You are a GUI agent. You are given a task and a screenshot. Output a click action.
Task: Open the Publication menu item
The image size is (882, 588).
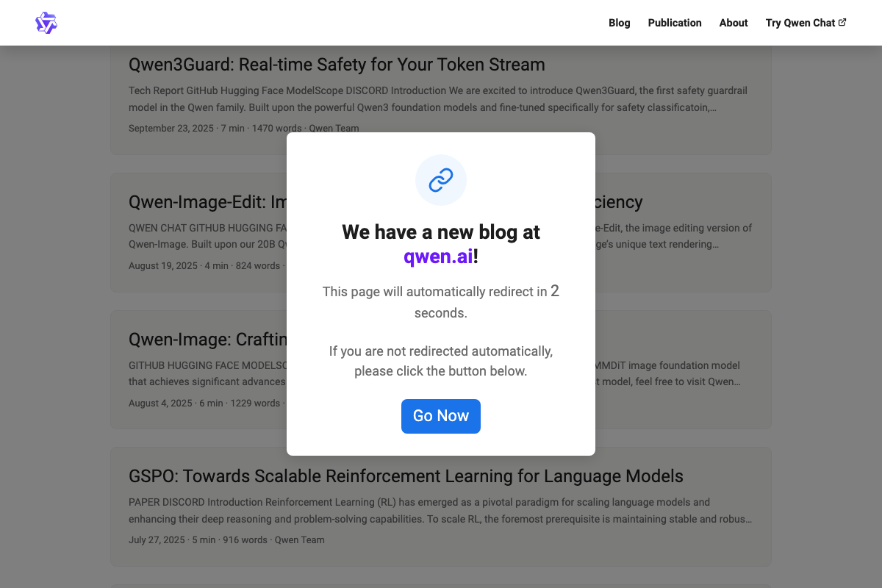675,23
